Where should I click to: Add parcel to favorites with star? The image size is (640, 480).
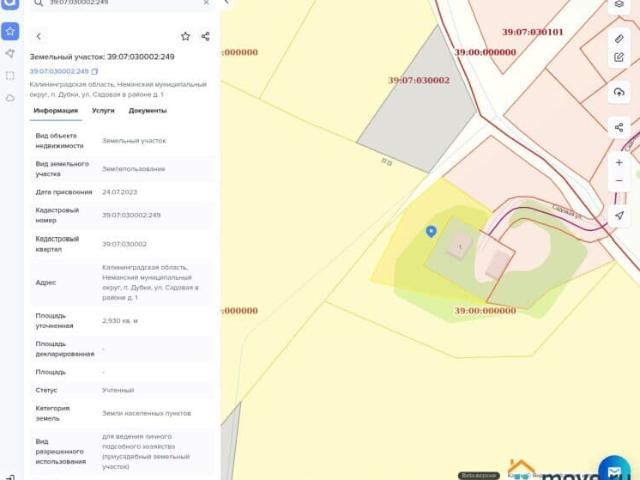[x=185, y=36]
